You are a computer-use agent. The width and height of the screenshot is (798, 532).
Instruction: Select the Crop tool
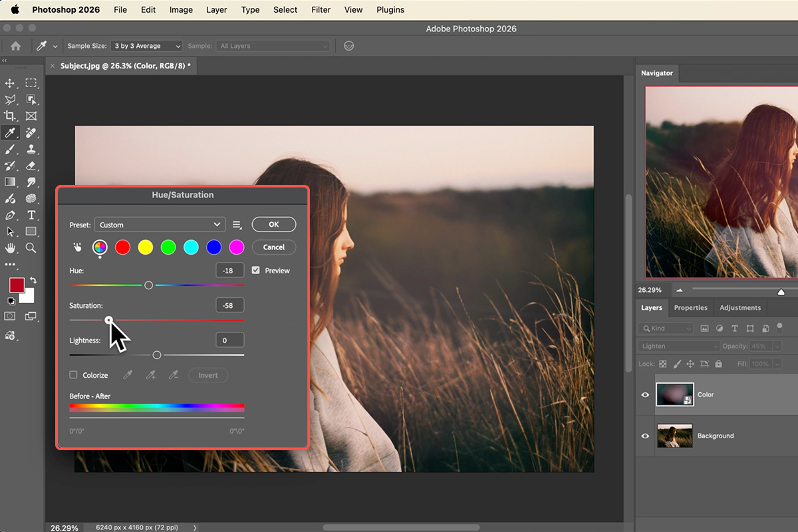(x=10, y=116)
